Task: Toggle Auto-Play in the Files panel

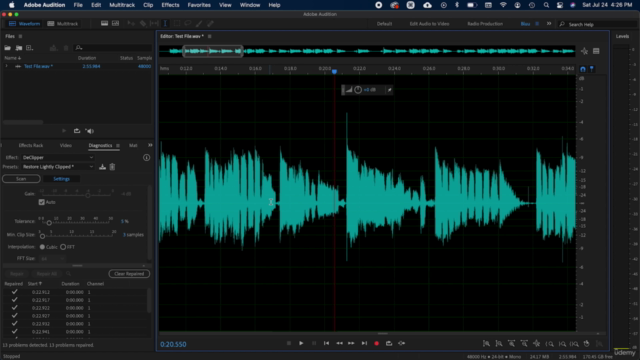Action: click(x=90, y=131)
